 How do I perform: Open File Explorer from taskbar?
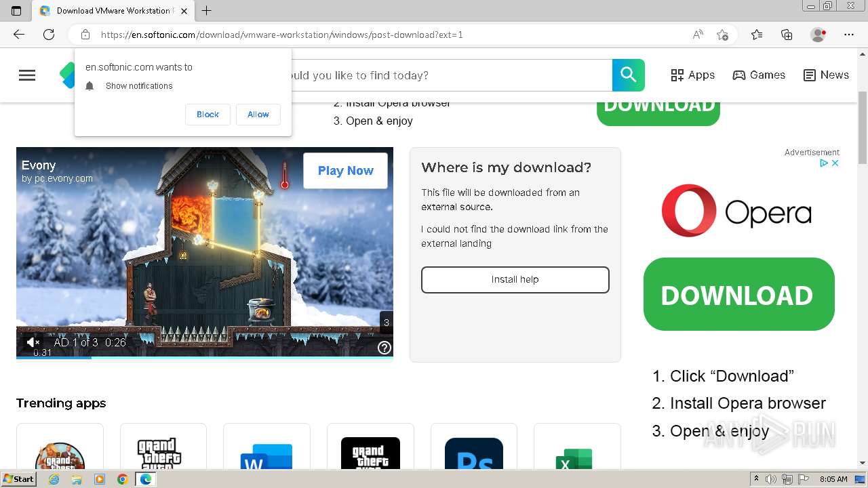coord(77,479)
